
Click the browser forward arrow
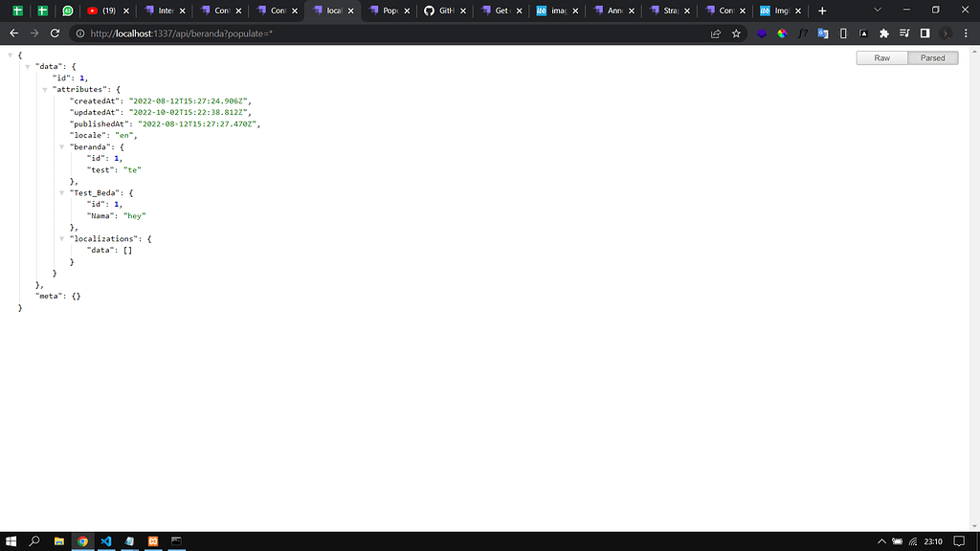pyautogui.click(x=34, y=33)
